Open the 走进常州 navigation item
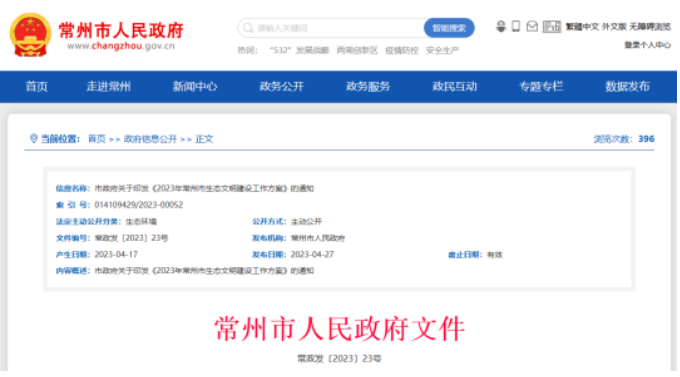This screenshot has width=680, height=377. (x=108, y=86)
